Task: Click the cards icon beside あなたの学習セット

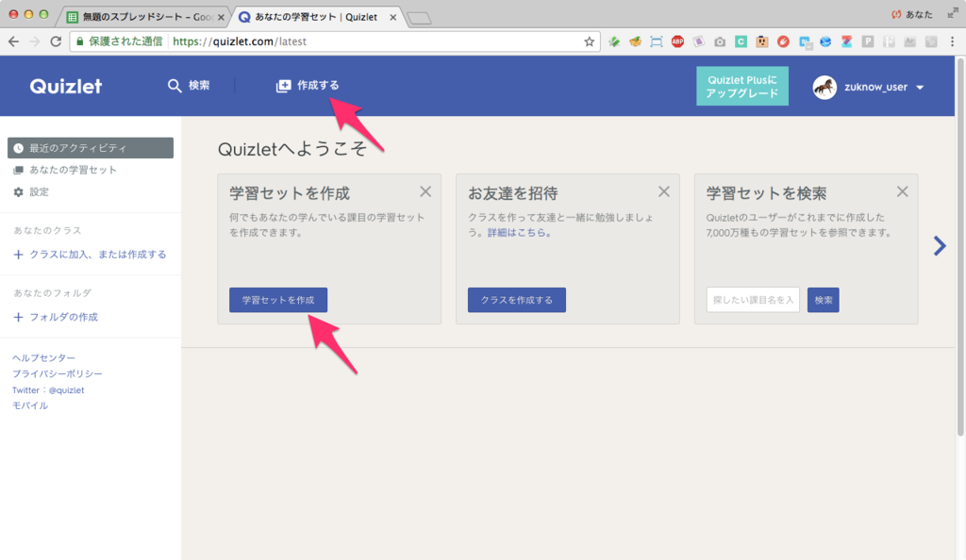Action: [x=19, y=170]
